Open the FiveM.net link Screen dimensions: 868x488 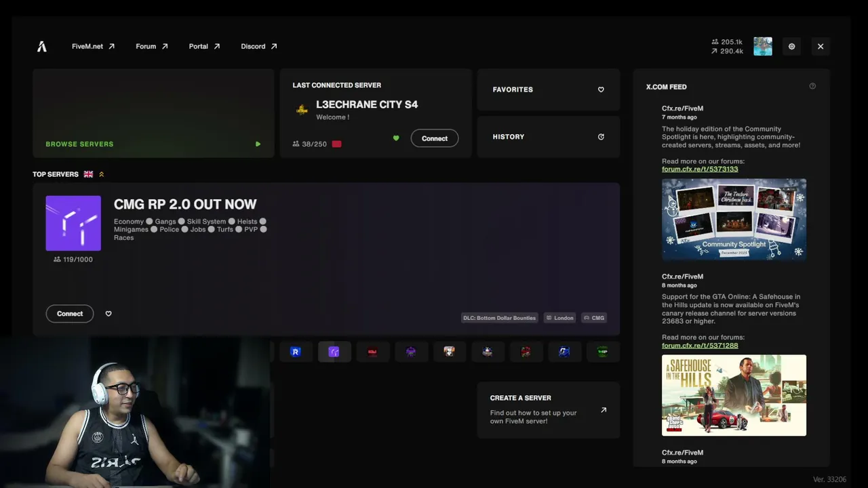tap(93, 46)
